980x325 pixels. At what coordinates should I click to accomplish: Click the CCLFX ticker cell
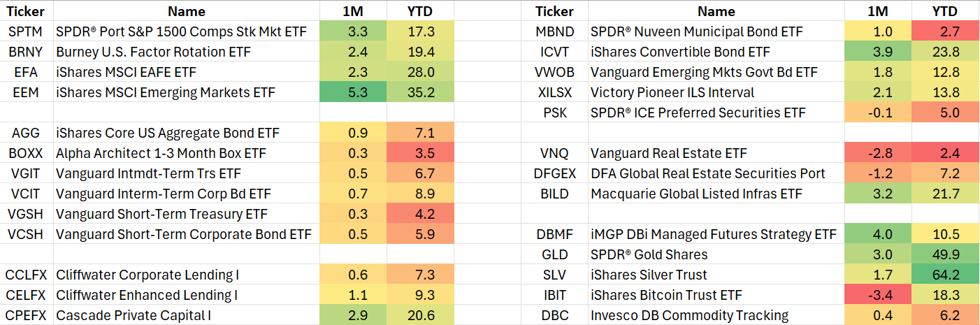[27, 275]
